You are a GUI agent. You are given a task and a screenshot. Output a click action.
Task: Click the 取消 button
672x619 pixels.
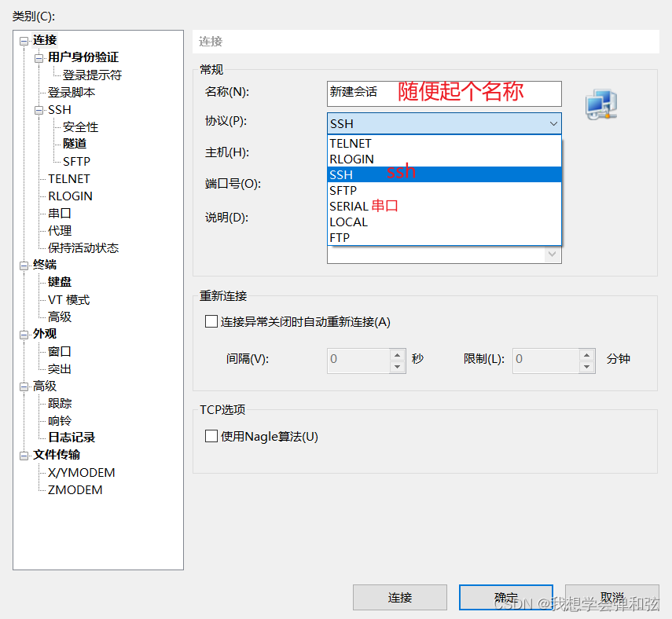[612, 597]
